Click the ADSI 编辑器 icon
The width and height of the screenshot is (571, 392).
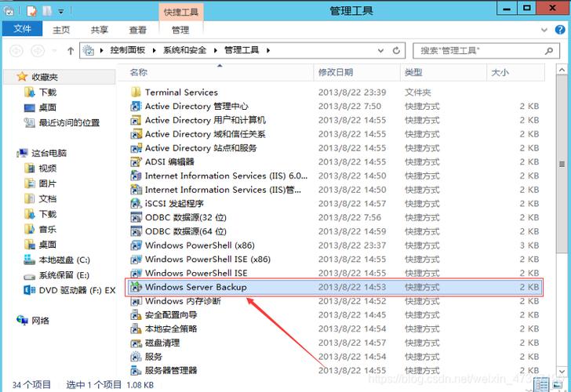[x=136, y=162]
